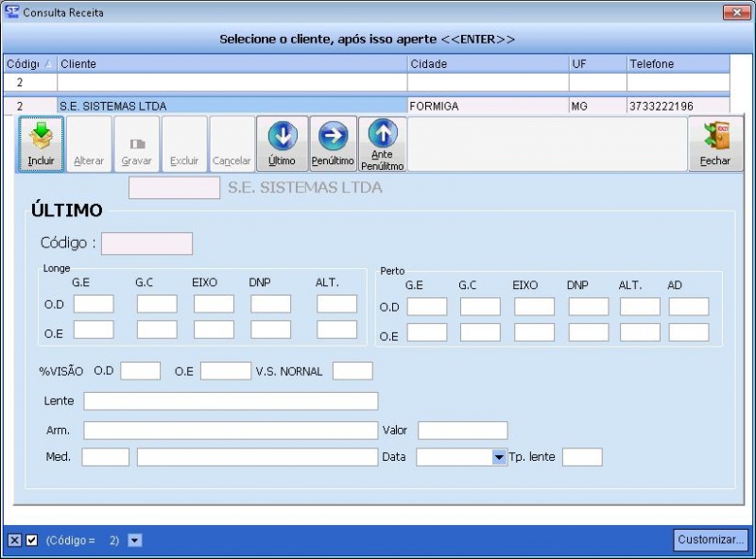Click the Cidade column header
Image resolution: width=756 pixels, height=559 pixels.
(x=487, y=64)
